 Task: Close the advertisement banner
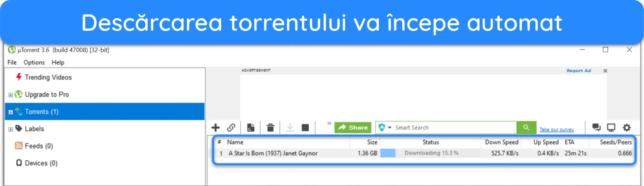tap(605, 71)
